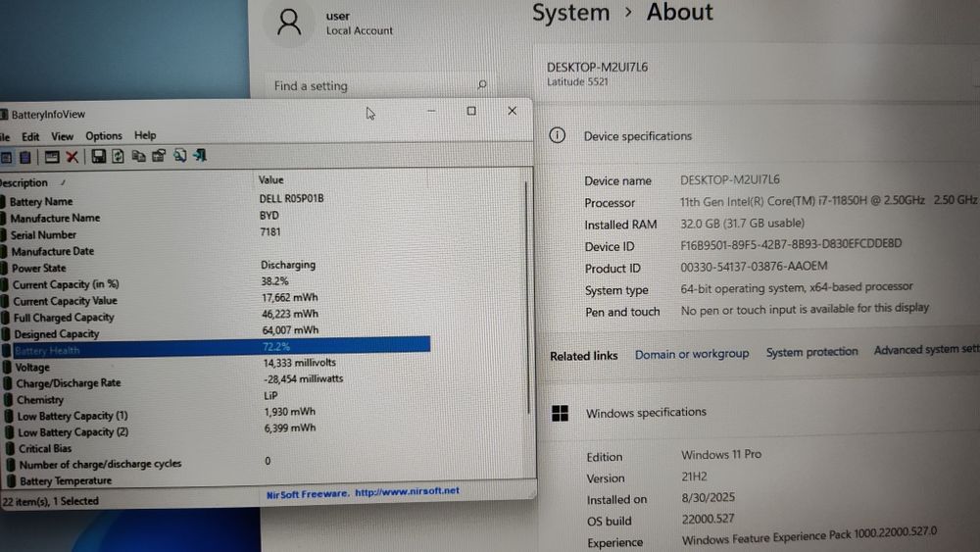Click the 6,399 mWh low battery value
The width and height of the screenshot is (980, 552).
[290, 428]
